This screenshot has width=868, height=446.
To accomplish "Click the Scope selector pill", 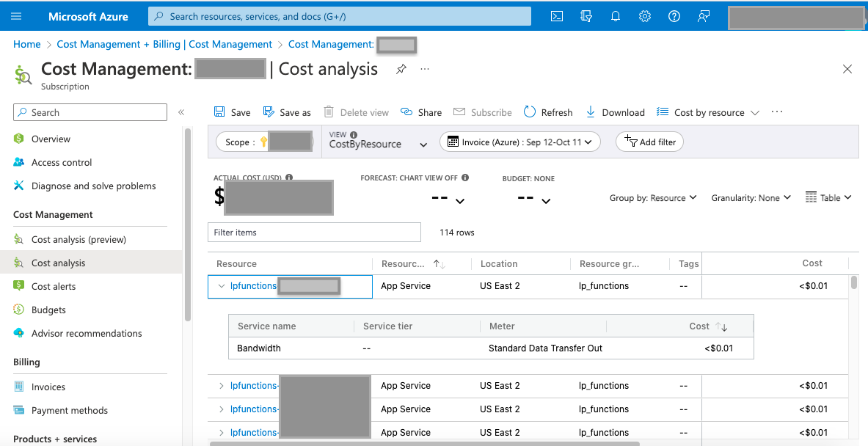I will [x=265, y=142].
